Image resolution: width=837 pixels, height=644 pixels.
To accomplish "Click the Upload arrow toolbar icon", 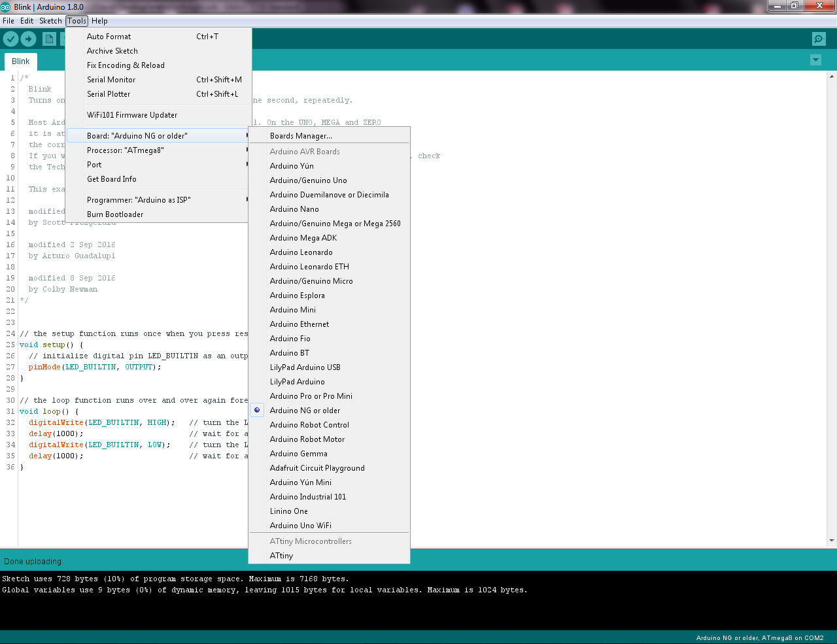I will click(x=28, y=39).
